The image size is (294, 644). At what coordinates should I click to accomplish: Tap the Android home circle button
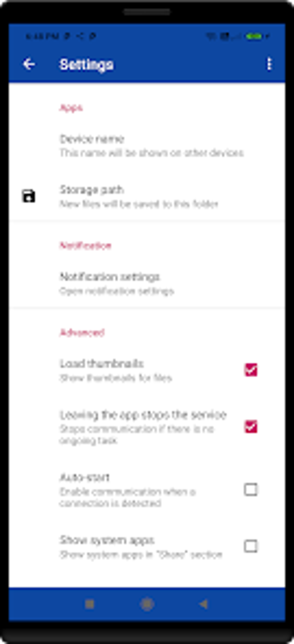[147, 604]
